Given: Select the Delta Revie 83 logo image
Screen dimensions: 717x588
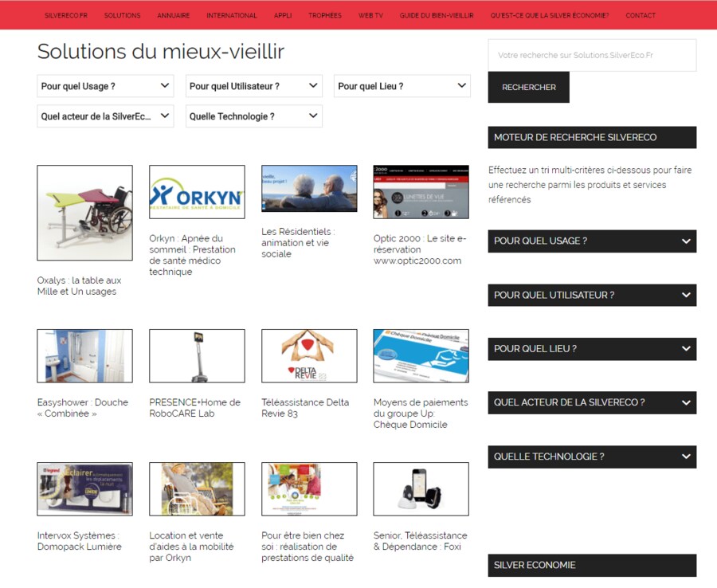Looking at the screenshot, I should pos(309,356).
